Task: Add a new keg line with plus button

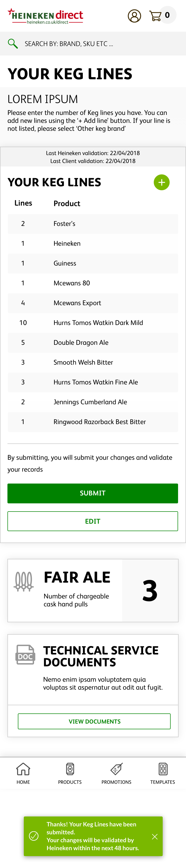Action: coord(162,182)
